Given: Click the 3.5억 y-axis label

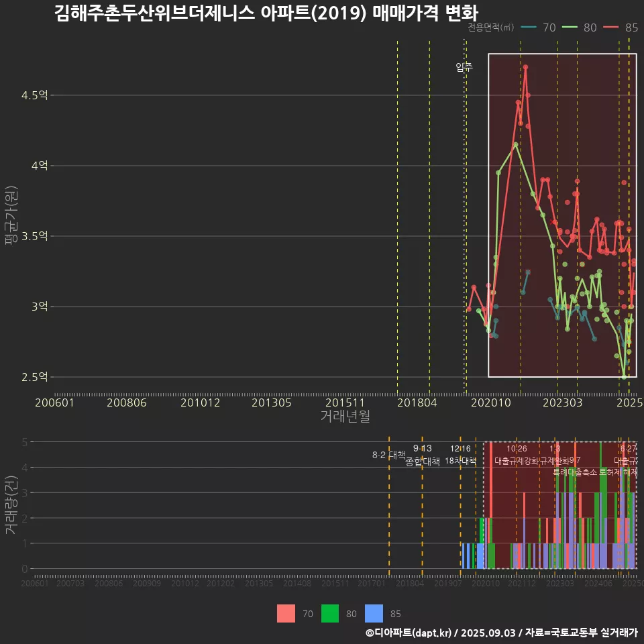Looking at the screenshot, I should pos(34,236).
